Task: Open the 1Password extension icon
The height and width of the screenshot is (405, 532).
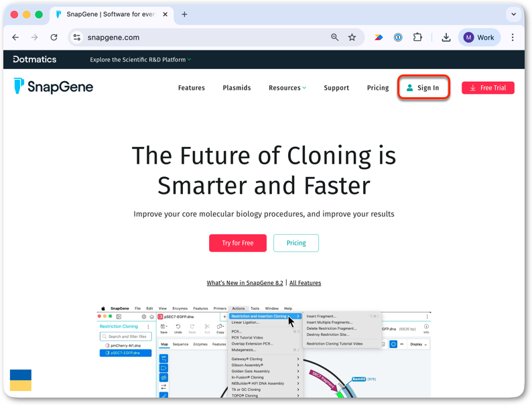Action: tap(398, 38)
